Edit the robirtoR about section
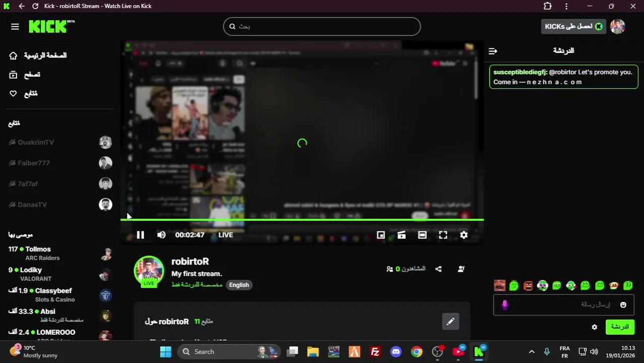Viewport: 644px width, 363px height. 450,322
